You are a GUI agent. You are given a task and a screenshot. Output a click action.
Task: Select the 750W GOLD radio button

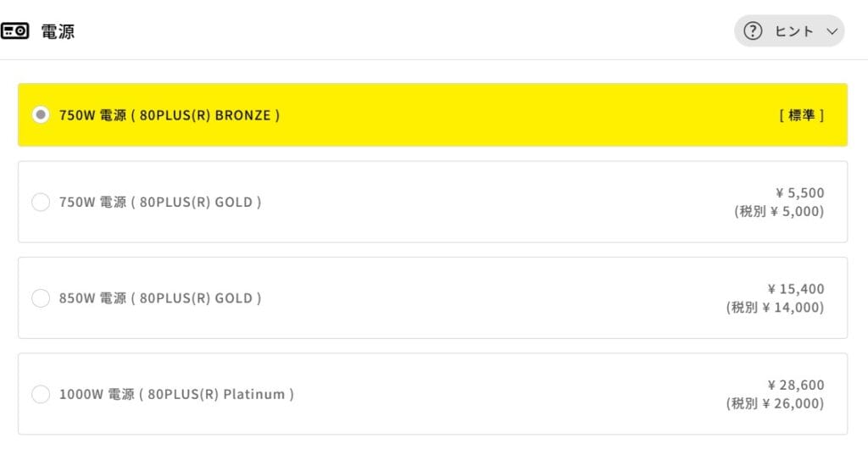coord(41,203)
